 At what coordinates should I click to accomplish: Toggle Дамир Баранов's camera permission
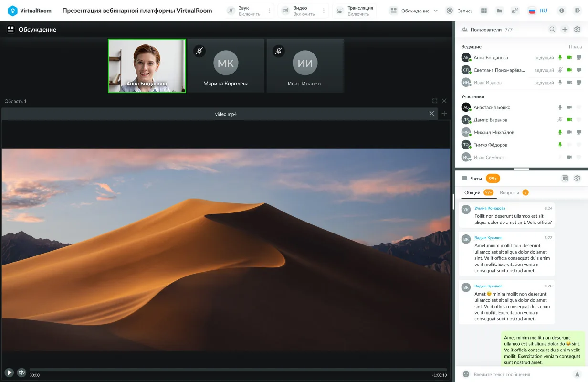pos(569,120)
